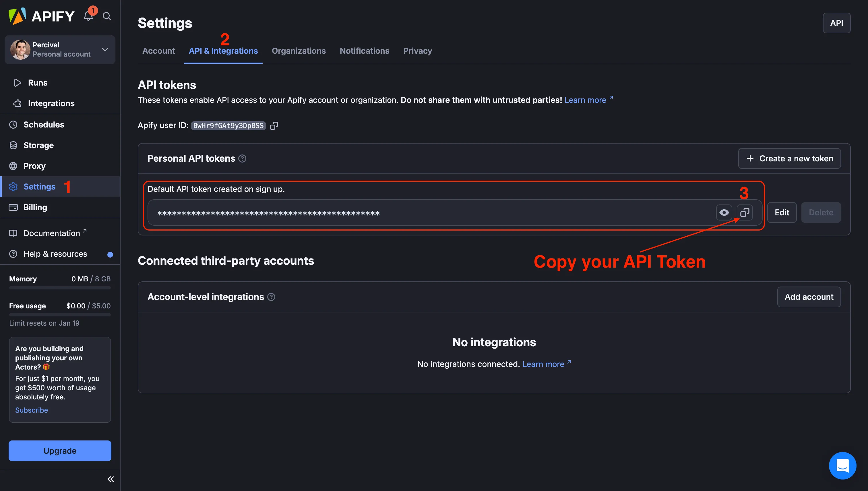
Task: Switch to the Organizations tab
Action: coord(299,51)
